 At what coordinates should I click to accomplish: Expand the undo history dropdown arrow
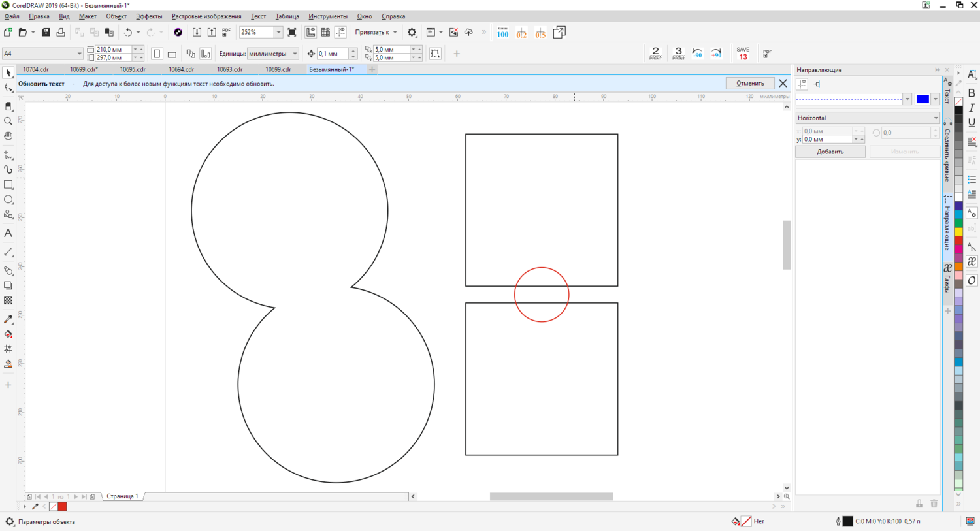[138, 32]
